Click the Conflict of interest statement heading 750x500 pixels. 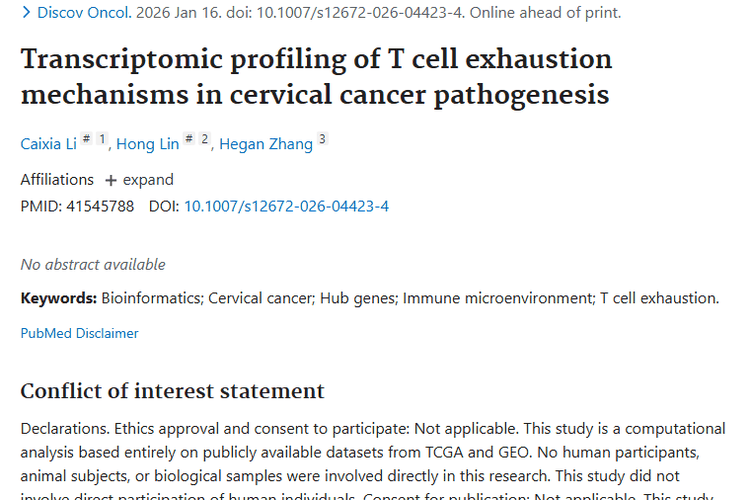point(172,390)
